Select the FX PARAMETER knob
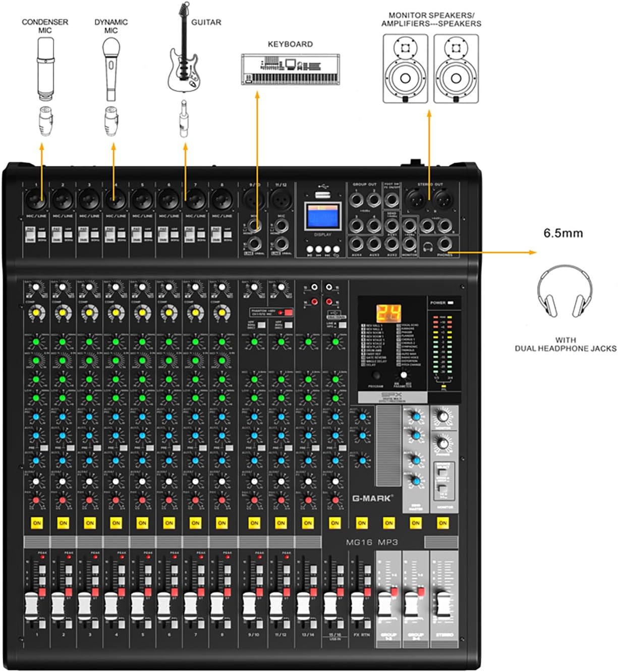The width and height of the screenshot is (618, 672). pos(403,375)
